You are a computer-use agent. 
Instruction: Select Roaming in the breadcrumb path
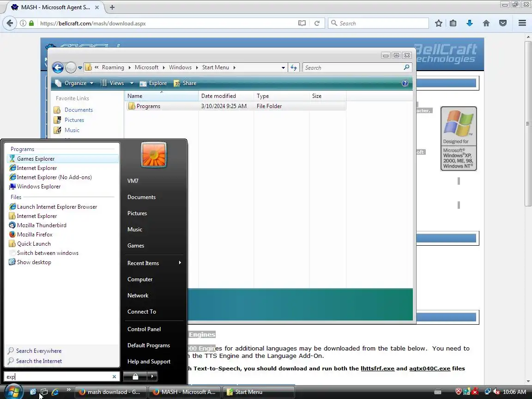tap(113, 67)
